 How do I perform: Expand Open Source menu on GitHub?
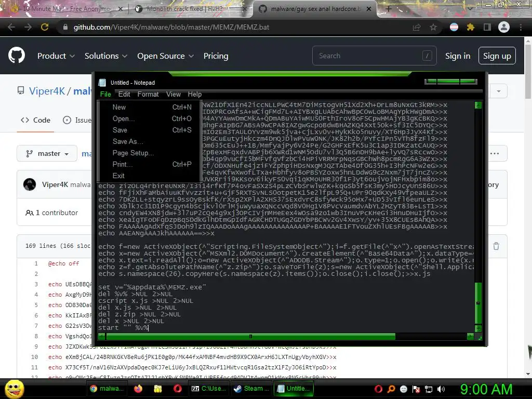[x=166, y=56]
